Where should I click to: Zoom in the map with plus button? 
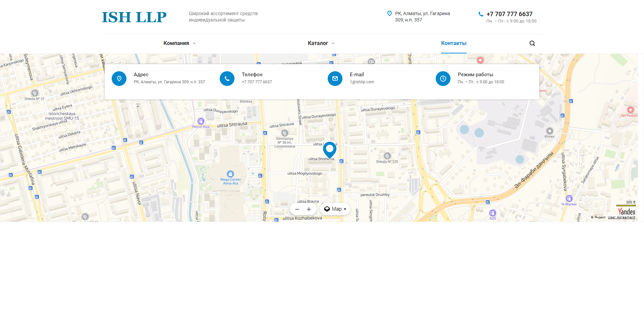[309, 209]
